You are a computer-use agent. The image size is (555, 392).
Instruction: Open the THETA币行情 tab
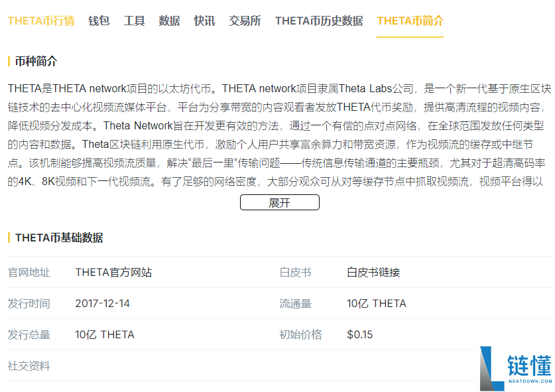click(41, 21)
